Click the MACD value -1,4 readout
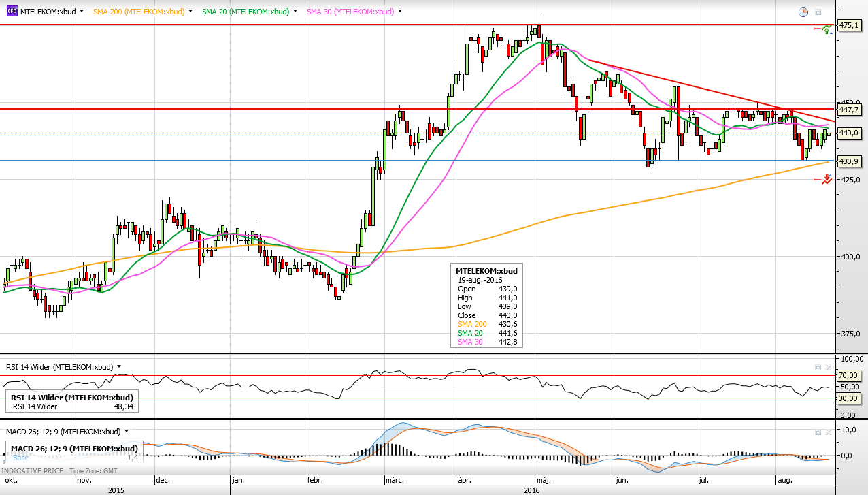This screenshot has height=495, width=868. point(132,458)
